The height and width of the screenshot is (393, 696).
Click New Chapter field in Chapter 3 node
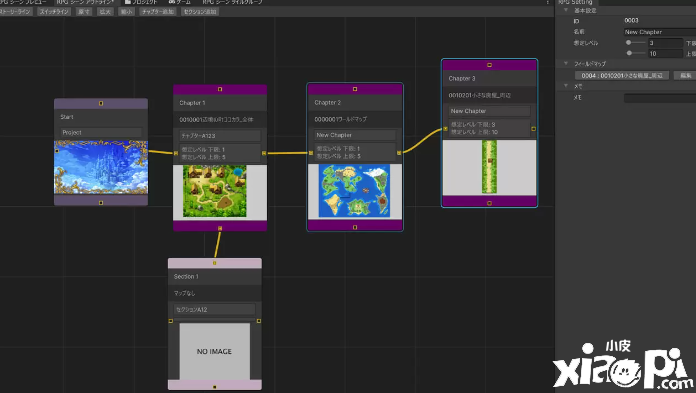coord(489,111)
